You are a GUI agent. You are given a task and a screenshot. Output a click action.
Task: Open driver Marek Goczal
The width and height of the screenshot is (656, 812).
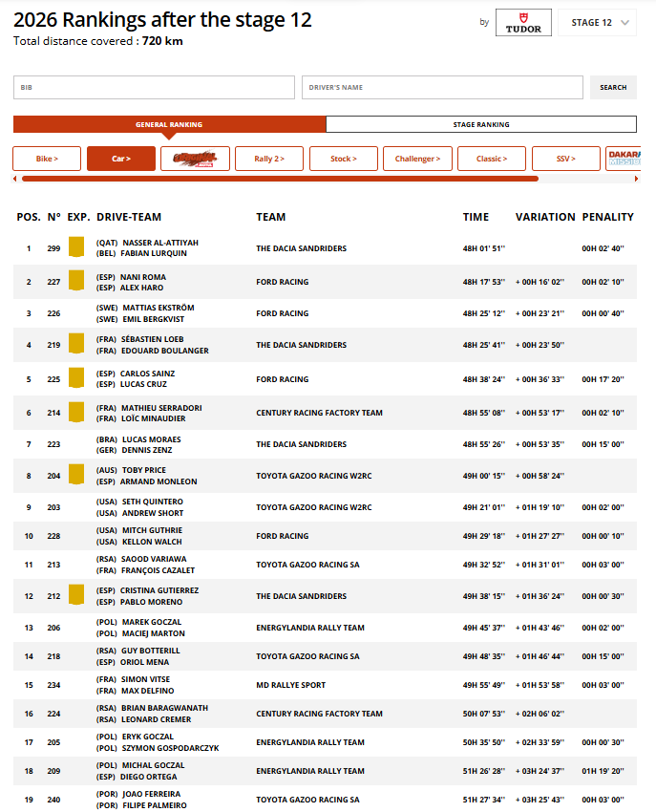click(152, 622)
